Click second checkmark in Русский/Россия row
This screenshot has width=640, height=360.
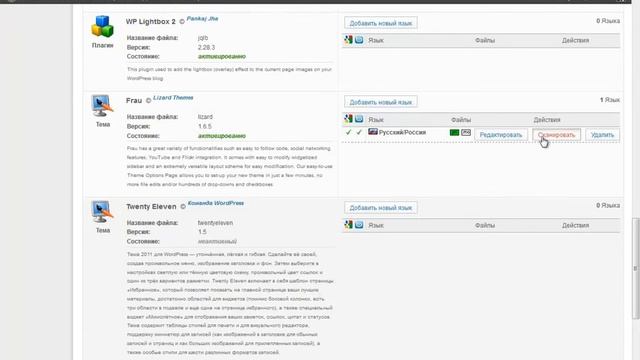pyautogui.click(x=359, y=132)
